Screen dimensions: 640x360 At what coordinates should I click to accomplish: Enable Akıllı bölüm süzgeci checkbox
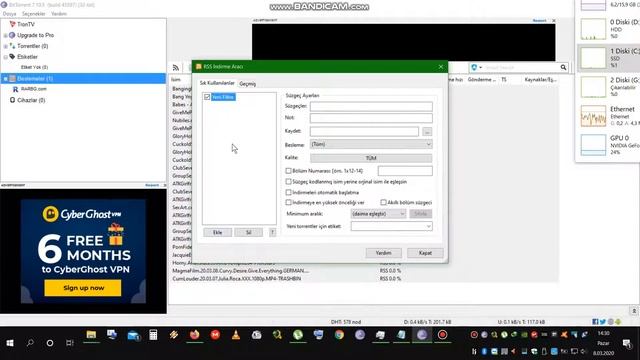[x=383, y=202]
